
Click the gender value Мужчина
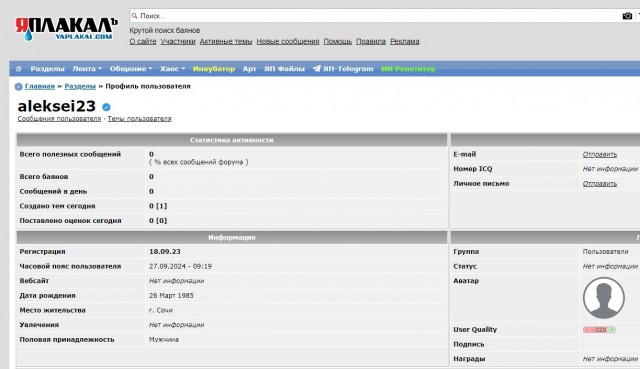[164, 340]
